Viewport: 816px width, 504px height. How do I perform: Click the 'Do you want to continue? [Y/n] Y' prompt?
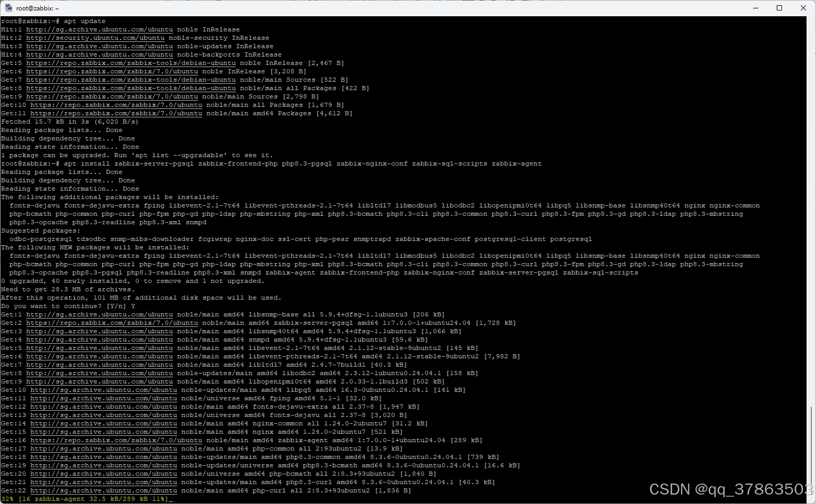pos(68,306)
